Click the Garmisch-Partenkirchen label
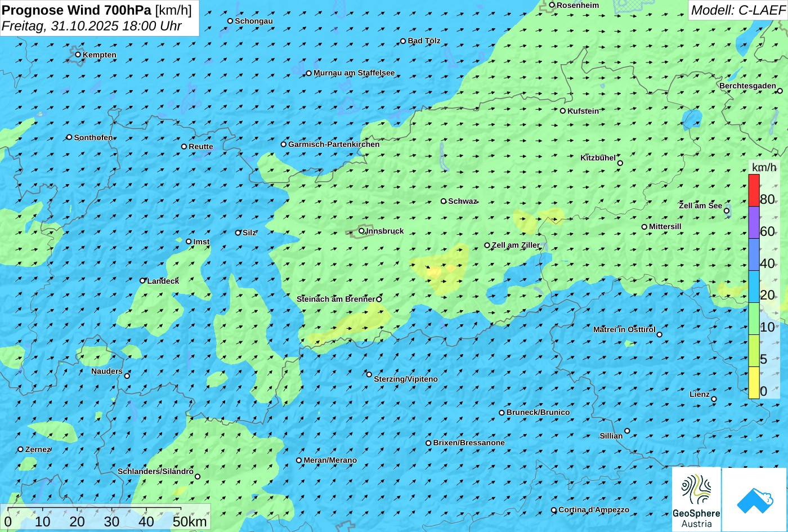The height and width of the screenshot is (532, 788). click(x=334, y=144)
